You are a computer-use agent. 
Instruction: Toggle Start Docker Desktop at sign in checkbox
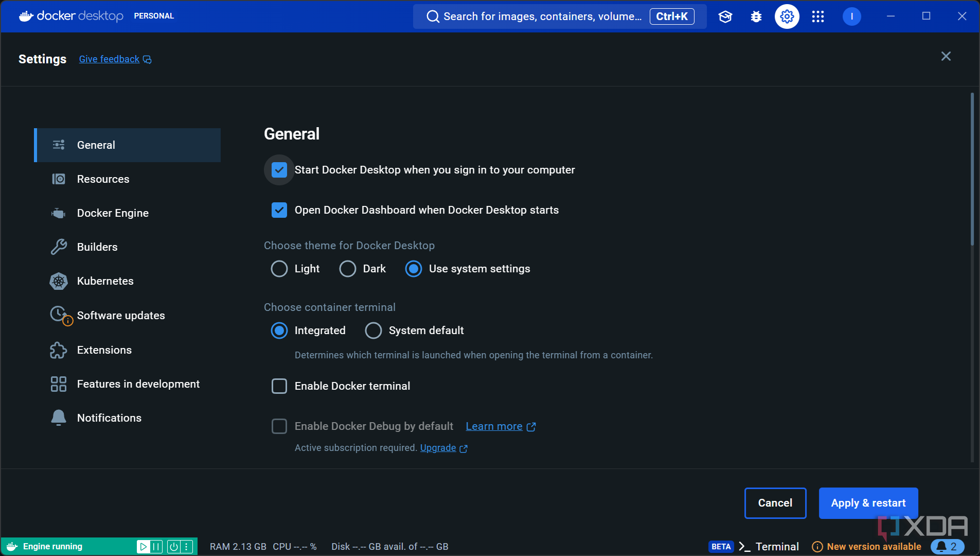tap(279, 170)
